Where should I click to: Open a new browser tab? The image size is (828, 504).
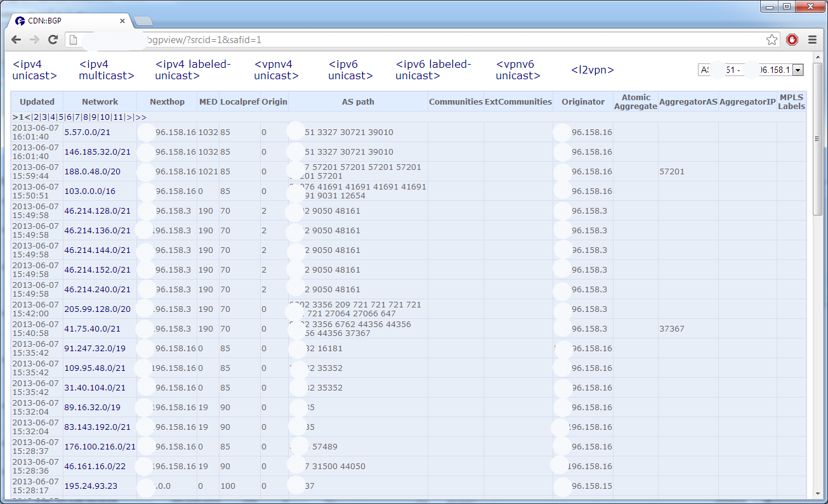(143, 20)
